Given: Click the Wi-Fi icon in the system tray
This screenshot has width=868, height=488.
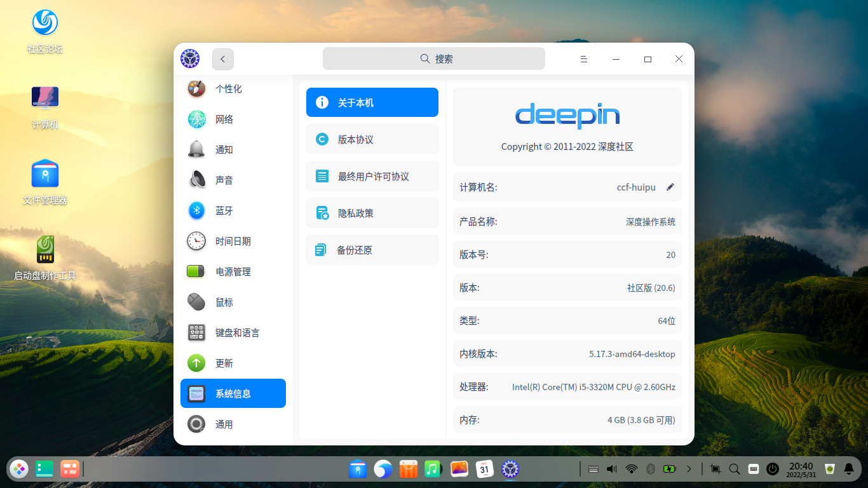Looking at the screenshot, I should tap(631, 469).
